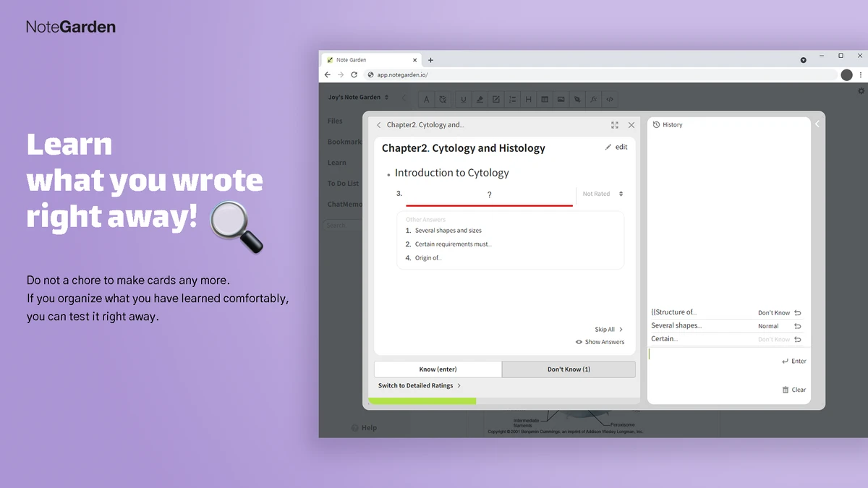Open Joy's Note Garden workspace dropdown

click(359, 97)
